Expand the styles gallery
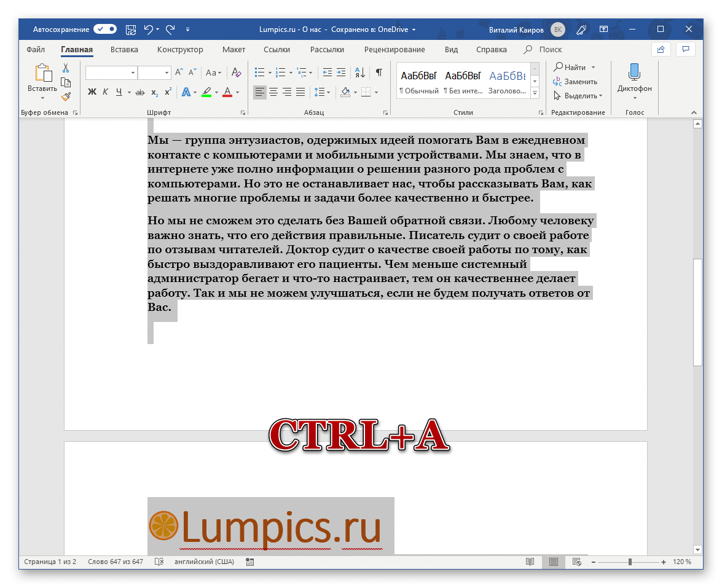This screenshot has height=588, width=722. (x=535, y=93)
